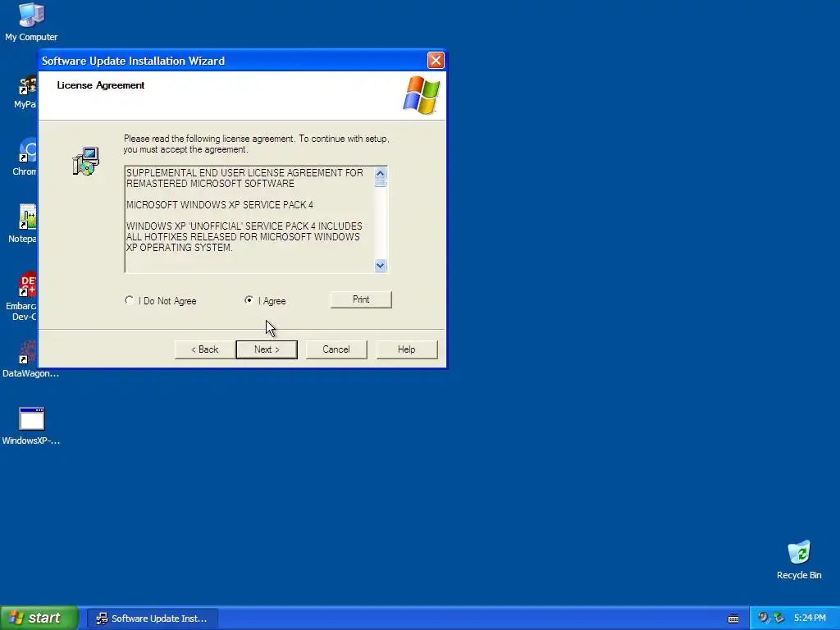This screenshot has height=630, width=840.
Task: Click the Print button
Action: click(361, 299)
